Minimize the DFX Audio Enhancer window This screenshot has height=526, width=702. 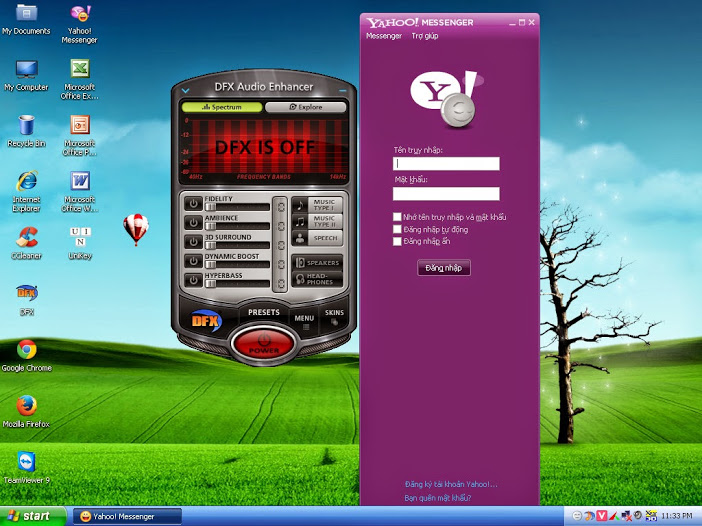[342, 91]
